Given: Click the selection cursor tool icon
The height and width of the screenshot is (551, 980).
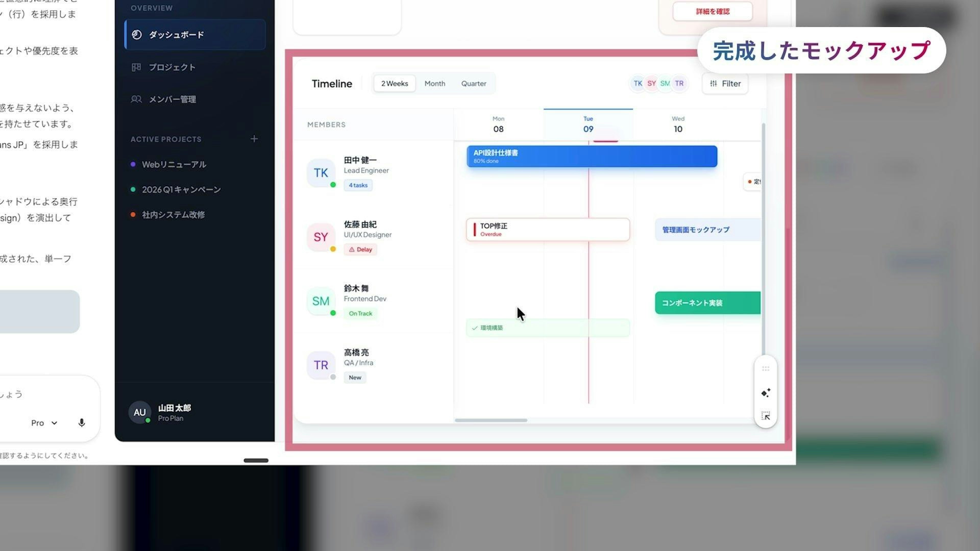Looking at the screenshot, I should pyautogui.click(x=765, y=416).
